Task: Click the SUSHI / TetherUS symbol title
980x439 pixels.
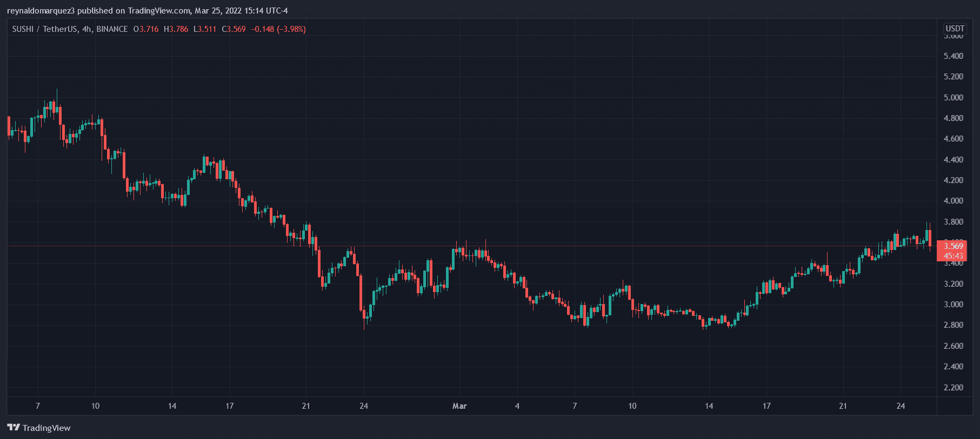Action: point(45,29)
